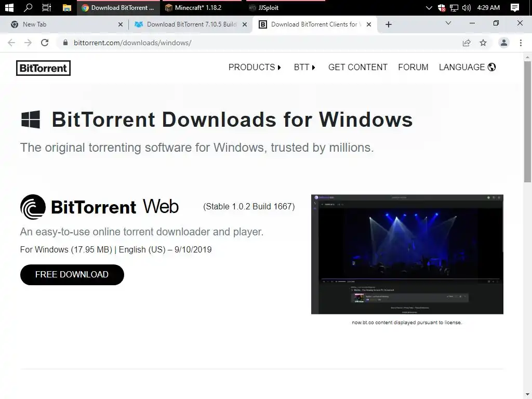The image size is (532, 399).
Task: Show hidden system tray icons
Action: pos(429,7)
